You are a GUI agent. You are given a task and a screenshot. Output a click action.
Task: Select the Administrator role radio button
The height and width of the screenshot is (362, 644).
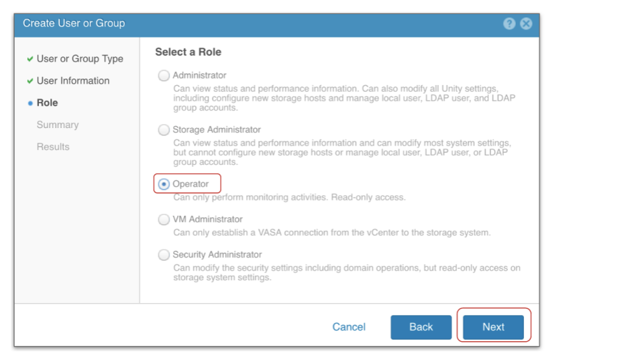tap(164, 76)
